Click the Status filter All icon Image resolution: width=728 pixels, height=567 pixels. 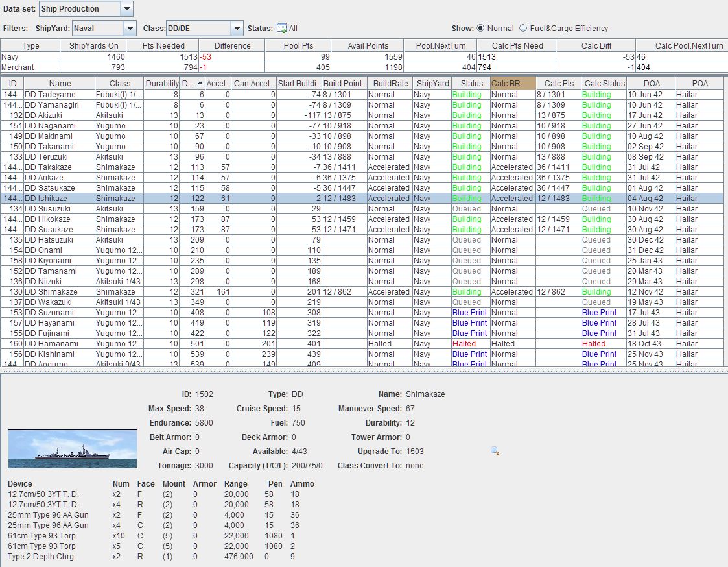tap(281, 29)
